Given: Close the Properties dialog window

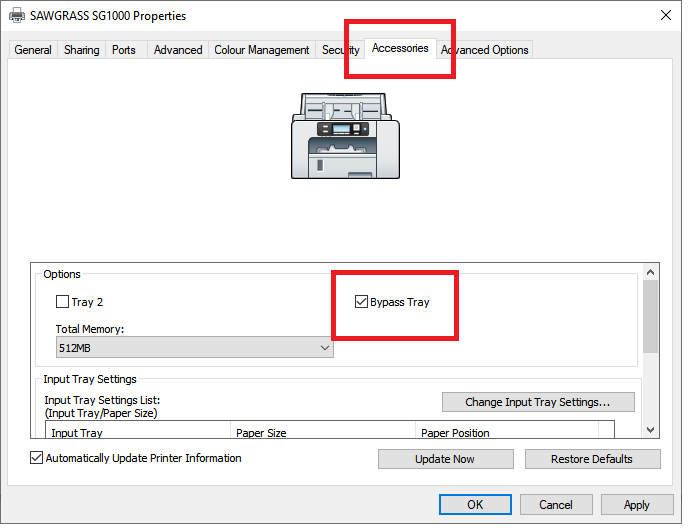Looking at the screenshot, I should (666, 15).
